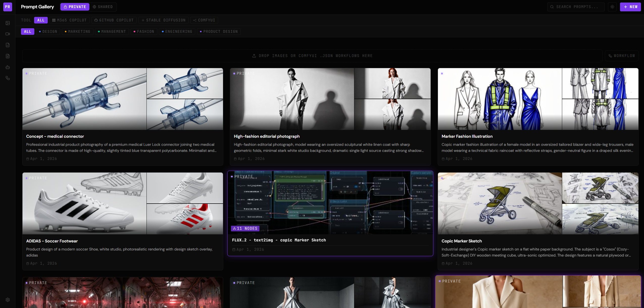Image resolution: width=644 pixels, height=308 pixels.
Task: Click the PR avatar in the top-left corner
Action: tap(7, 7)
